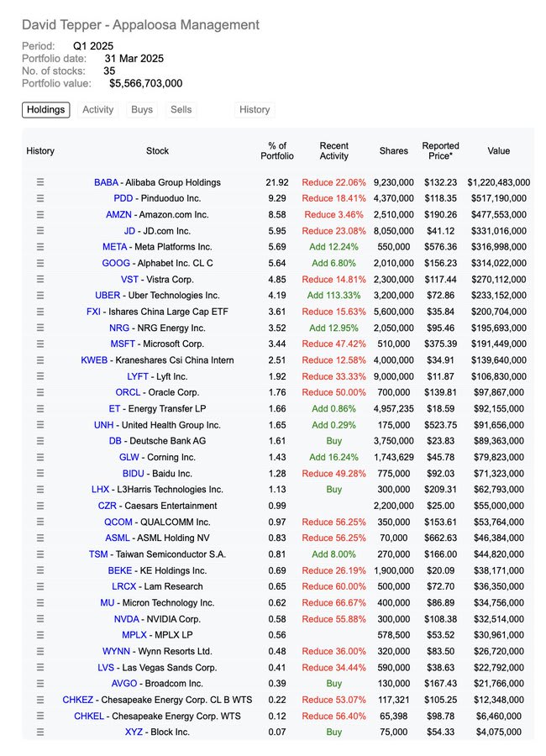
Task: Open the MPLX ticker link
Action: (134, 635)
